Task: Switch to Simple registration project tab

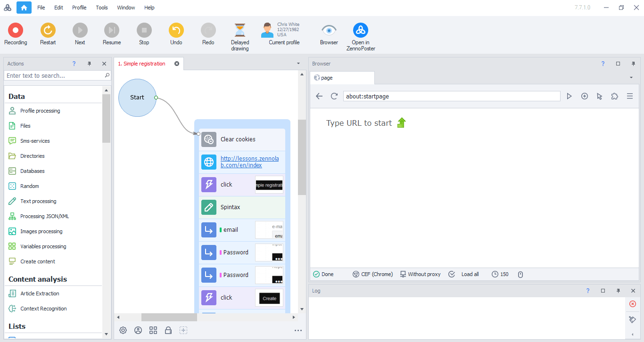Action: [x=141, y=64]
